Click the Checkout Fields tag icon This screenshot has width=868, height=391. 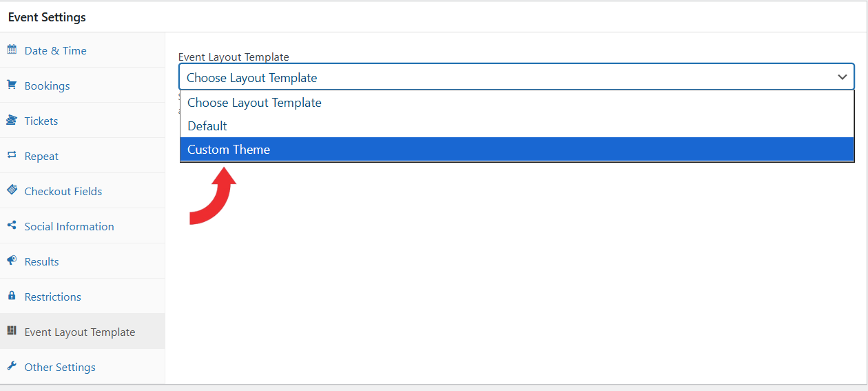[x=12, y=190]
